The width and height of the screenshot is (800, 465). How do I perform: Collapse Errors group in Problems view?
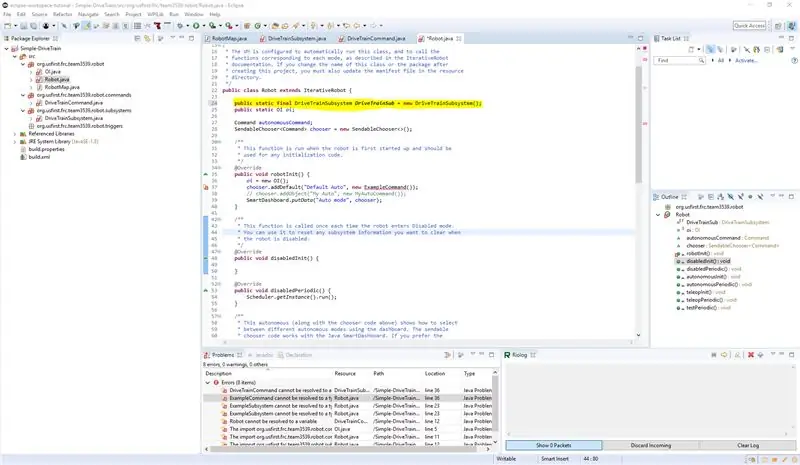(x=208, y=382)
